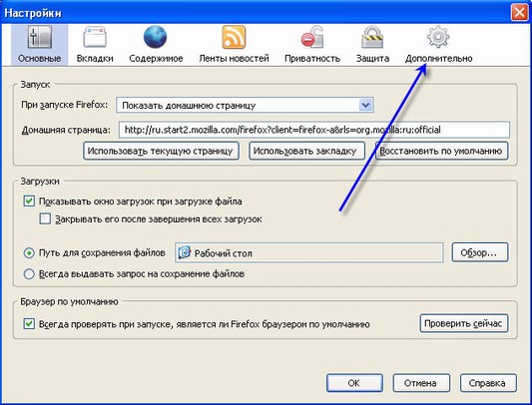
Task: Click the Рабочий стол download path field
Action: (309, 252)
